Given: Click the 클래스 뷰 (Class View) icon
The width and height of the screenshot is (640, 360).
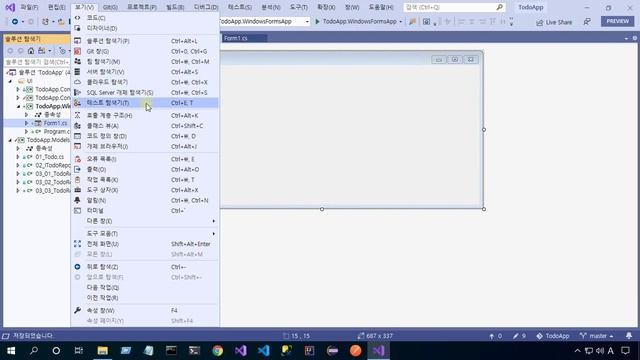Looking at the screenshot, I should point(77,126).
